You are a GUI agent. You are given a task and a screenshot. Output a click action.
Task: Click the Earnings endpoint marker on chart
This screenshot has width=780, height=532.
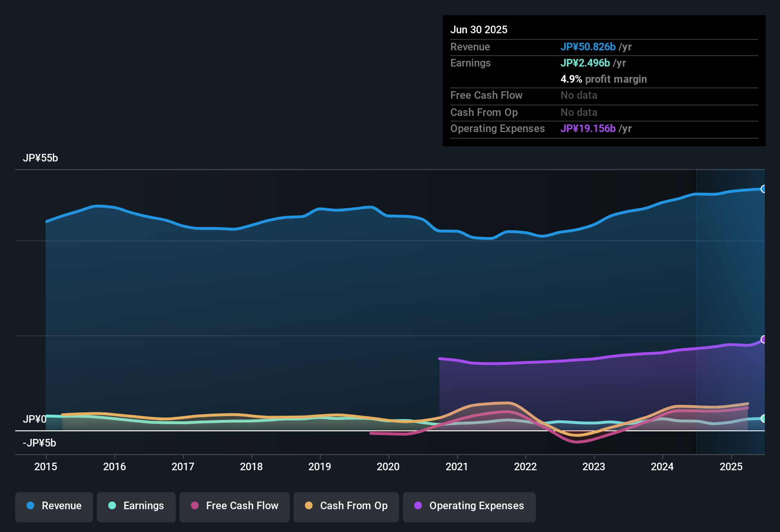pos(764,418)
